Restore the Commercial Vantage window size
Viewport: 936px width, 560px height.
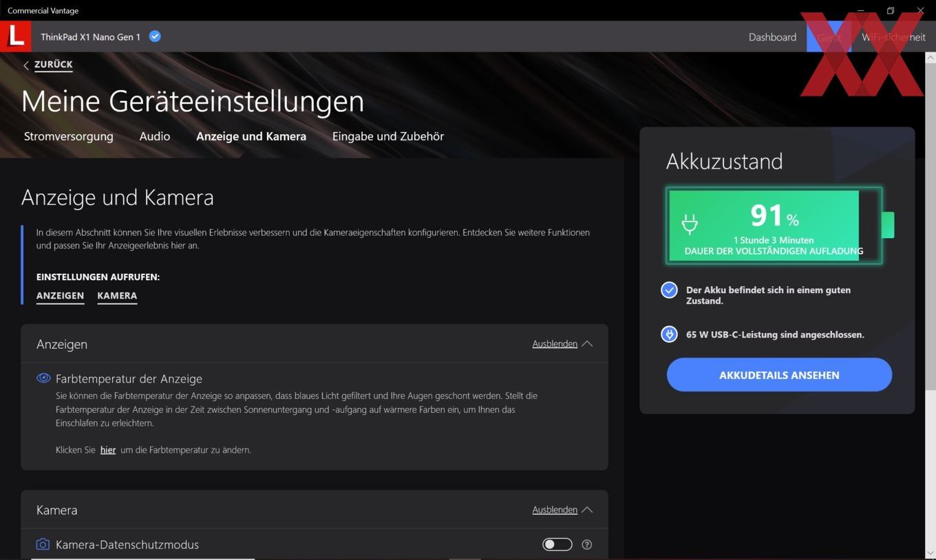click(x=890, y=10)
